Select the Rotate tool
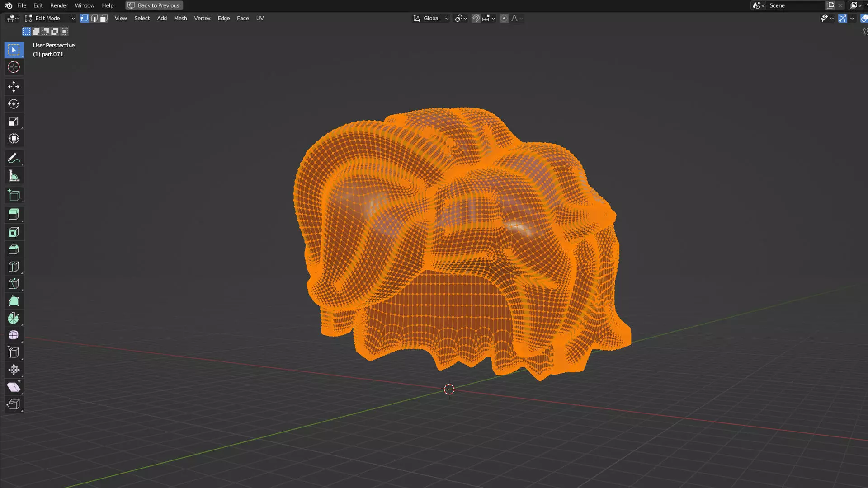The width and height of the screenshot is (868, 488). coord(14,104)
